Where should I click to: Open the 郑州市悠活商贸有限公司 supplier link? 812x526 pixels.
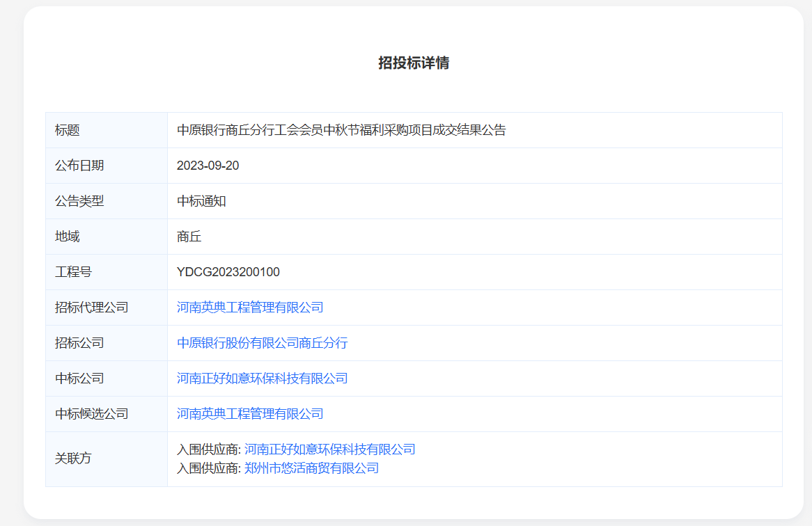(x=311, y=468)
